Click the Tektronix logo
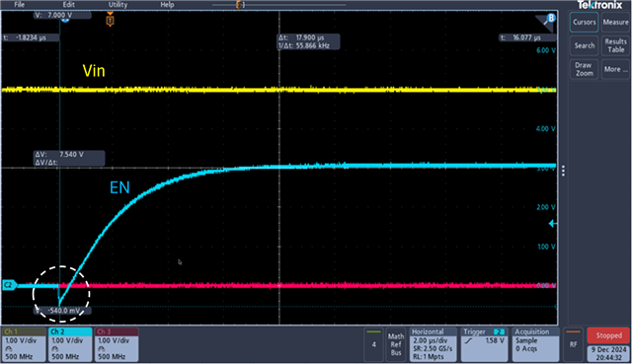Viewport: 632px width, 364px height. click(x=599, y=5)
